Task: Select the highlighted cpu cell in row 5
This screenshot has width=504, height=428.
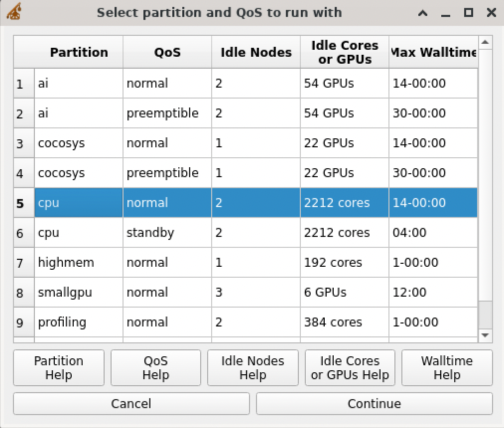Action: coord(79,203)
